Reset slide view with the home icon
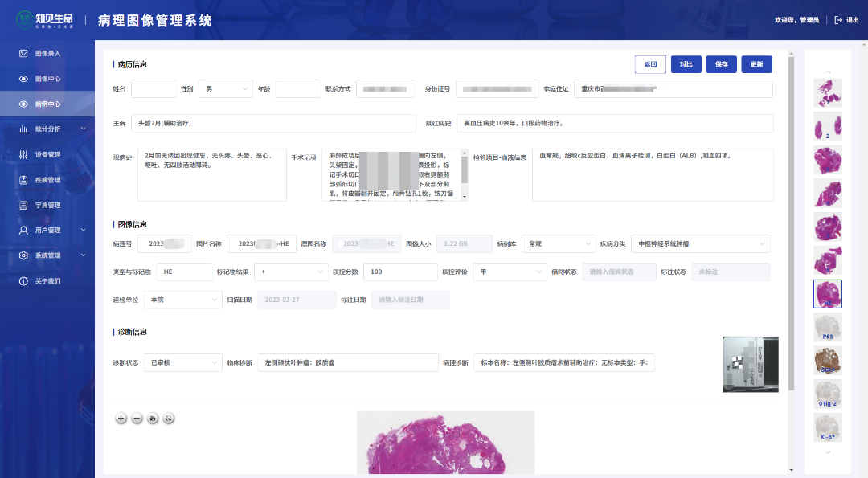The width and height of the screenshot is (868, 478). click(x=153, y=418)
